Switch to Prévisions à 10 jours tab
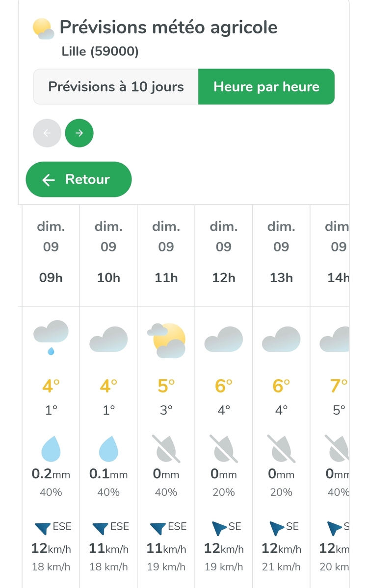 (116, 87)
